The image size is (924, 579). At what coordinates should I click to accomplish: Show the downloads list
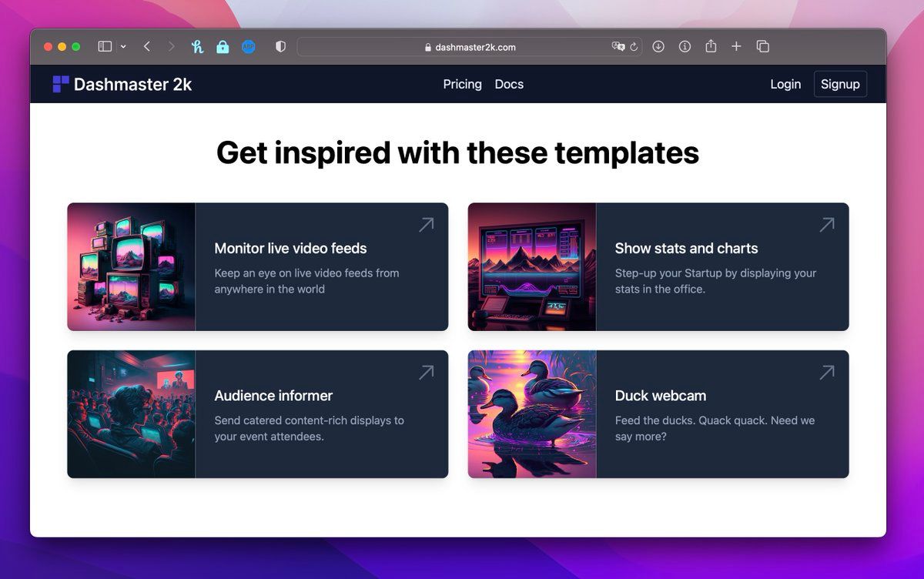(x=658, y=47)
